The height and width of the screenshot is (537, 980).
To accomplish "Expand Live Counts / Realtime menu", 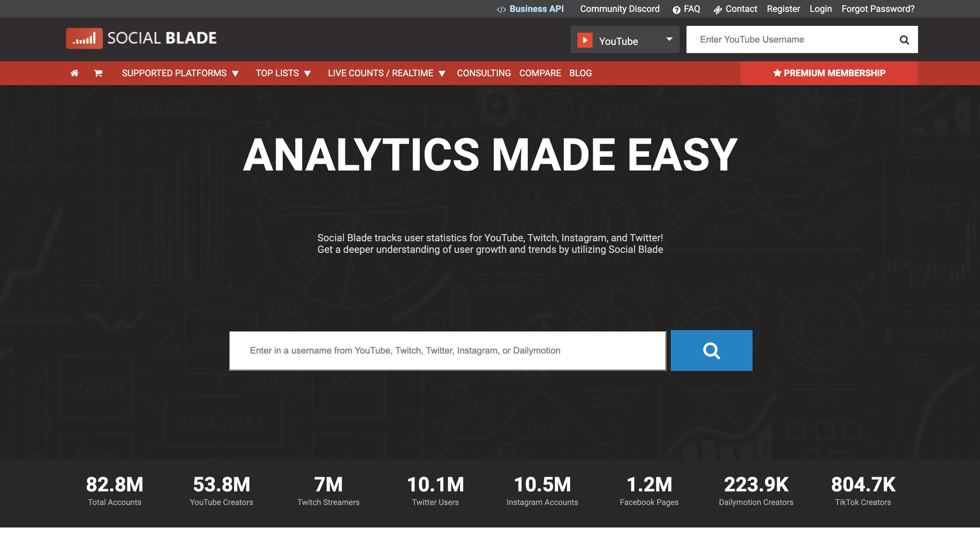I will pyautogui.click(x=386, y=73).
